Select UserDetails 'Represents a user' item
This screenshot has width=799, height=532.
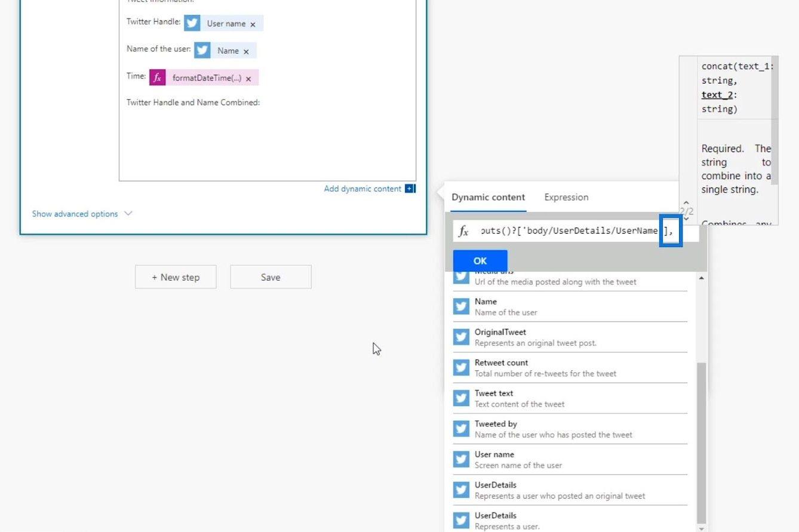(x=570, y=520)
